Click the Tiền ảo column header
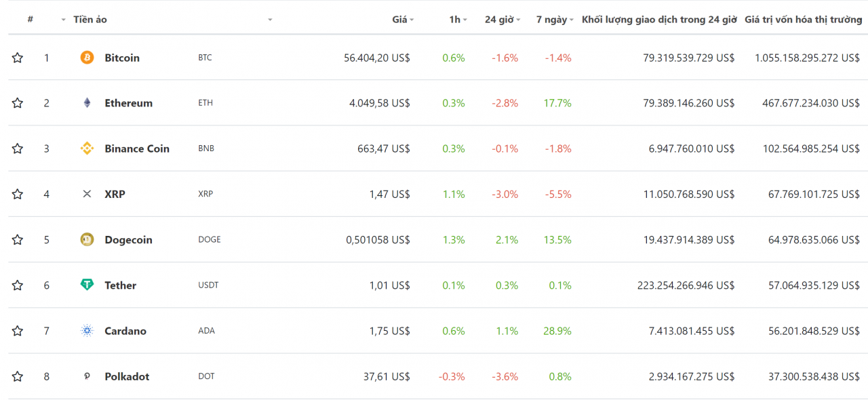Image resolution: width=868 pixels, height=400 pixels. (90, 19)
